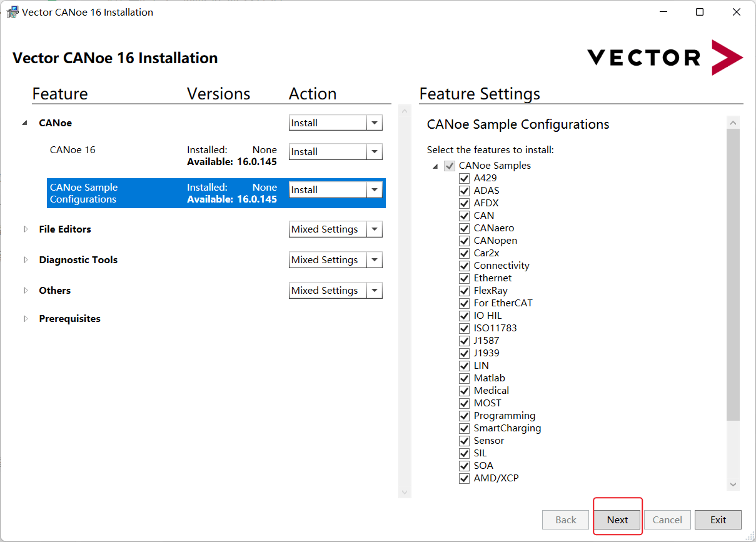Open File Editors action dropdown

tap(374, 229)
